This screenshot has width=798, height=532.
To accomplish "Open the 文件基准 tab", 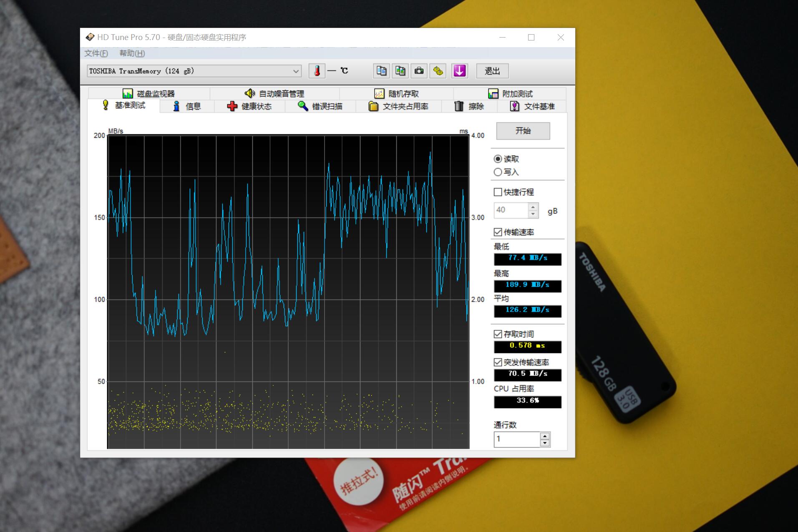I will (532, 106).
